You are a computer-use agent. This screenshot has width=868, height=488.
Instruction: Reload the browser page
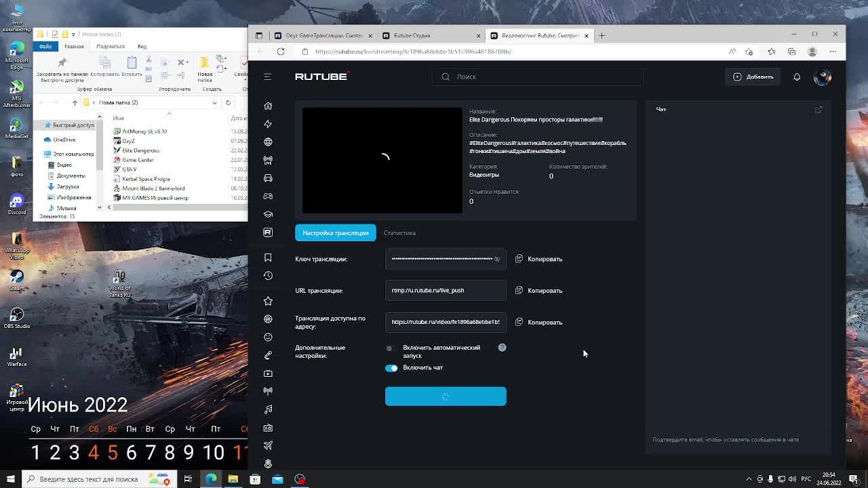coord(281,52)
